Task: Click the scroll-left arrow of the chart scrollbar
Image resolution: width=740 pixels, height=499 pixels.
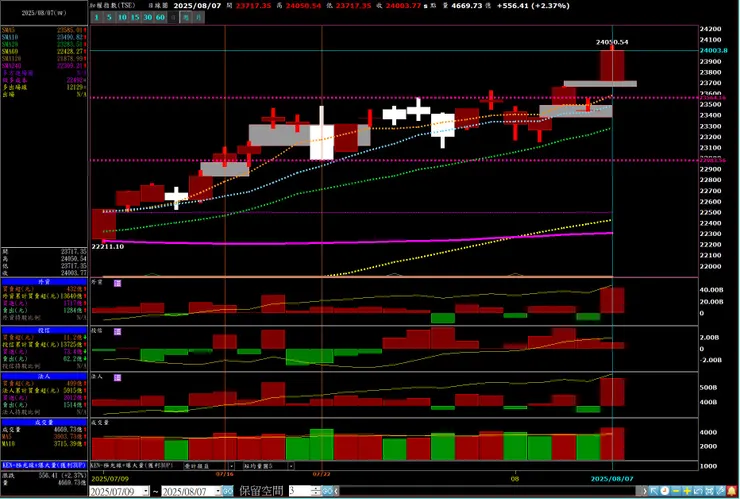Action: tap(336, 491)
